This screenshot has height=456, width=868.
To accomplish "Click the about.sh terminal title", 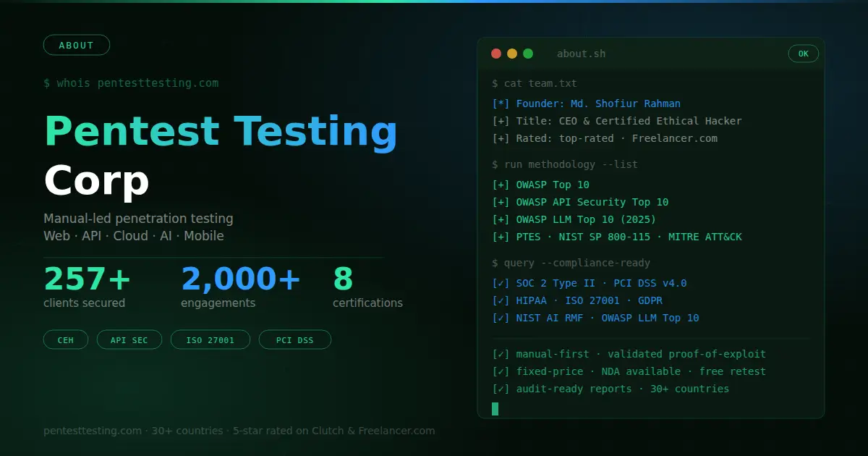I will click(x=582, y=54).
